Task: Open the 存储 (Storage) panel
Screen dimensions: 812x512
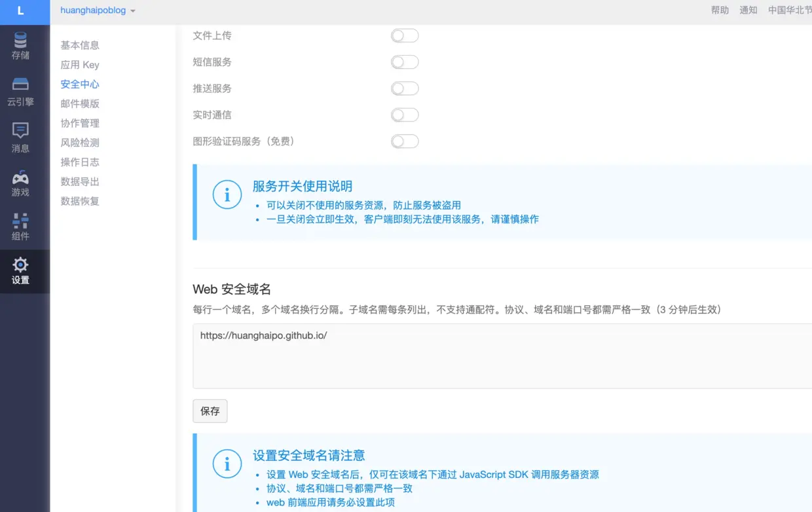Action: [20, 46]
